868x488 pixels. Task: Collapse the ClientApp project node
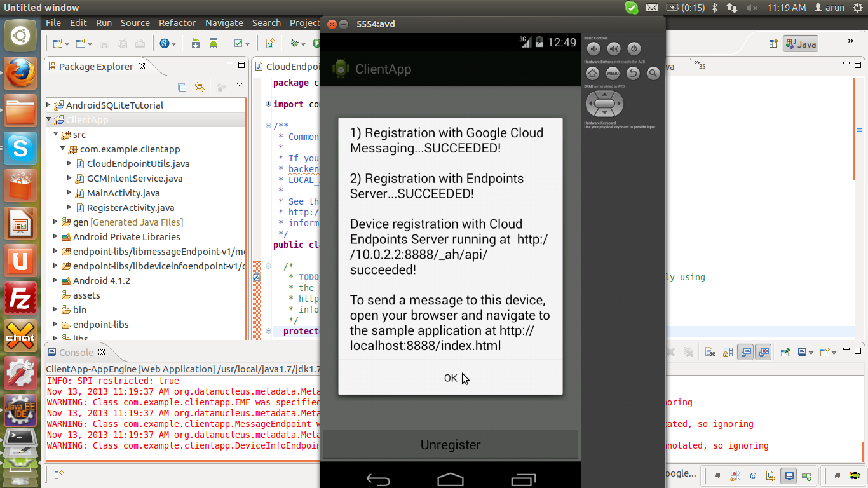click(49, 120)
